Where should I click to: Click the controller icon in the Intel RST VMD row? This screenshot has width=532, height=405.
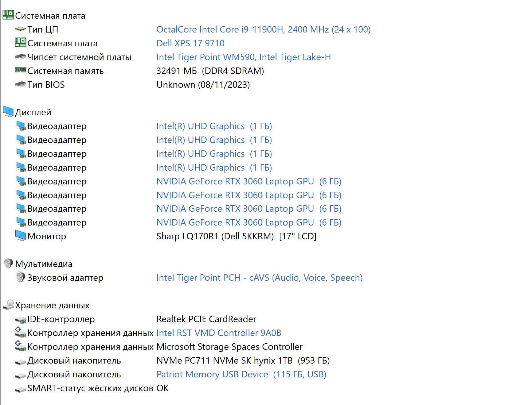point(20,332)
